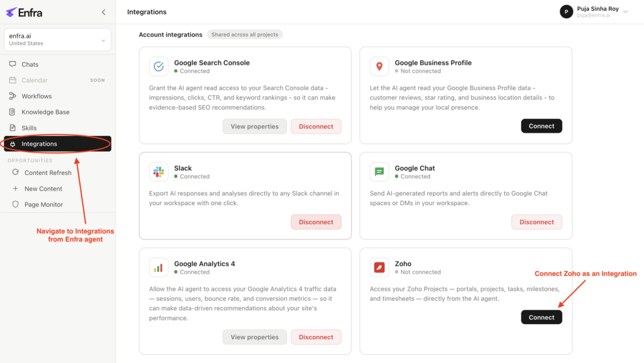Click the Slack logo icon
The width and height of the screenshot is (644, 363).
tap(158, 172)
